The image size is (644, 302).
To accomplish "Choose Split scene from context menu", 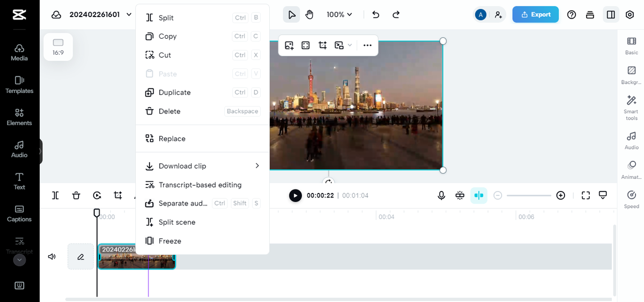I will [x=177, y=222].
